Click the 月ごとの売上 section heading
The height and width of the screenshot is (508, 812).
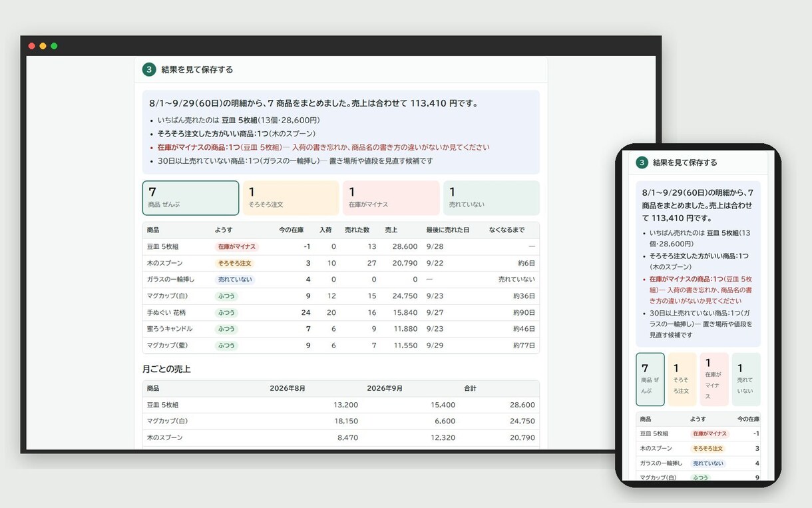[166, 369]
